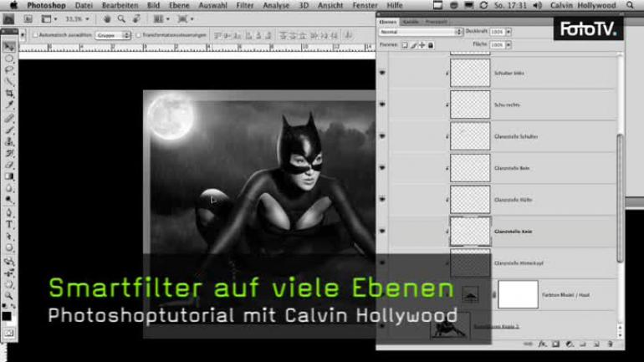
Task: Select the Type tool
Action: [8, 225]
